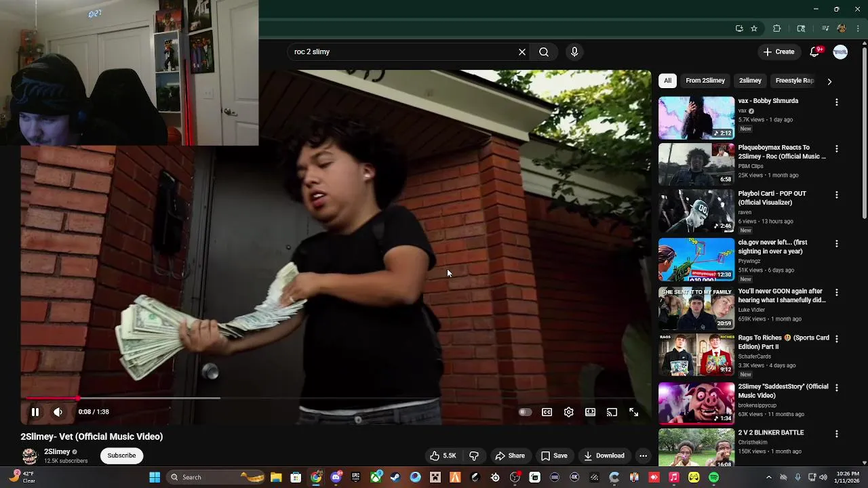
Task: Open options for cia.gov never left video
Action: coord(836,243)
